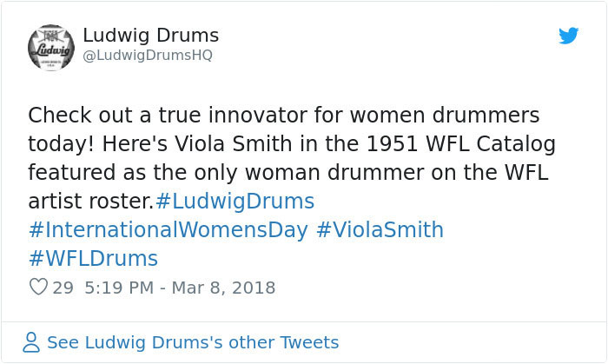View See Ludwig Drums's other Tweets
This screenshot has height=364, width=608.
pos(192,342)
